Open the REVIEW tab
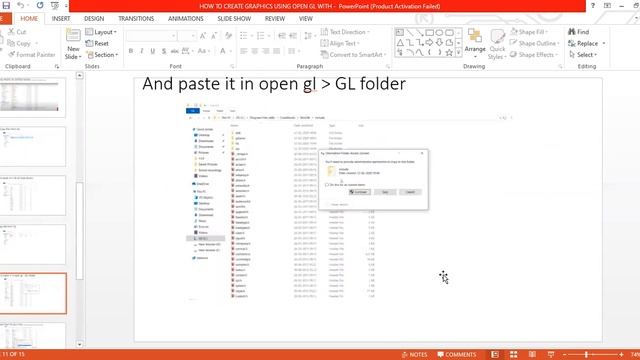Viewport: 640px width, 360px height. (x=275, y=19)
